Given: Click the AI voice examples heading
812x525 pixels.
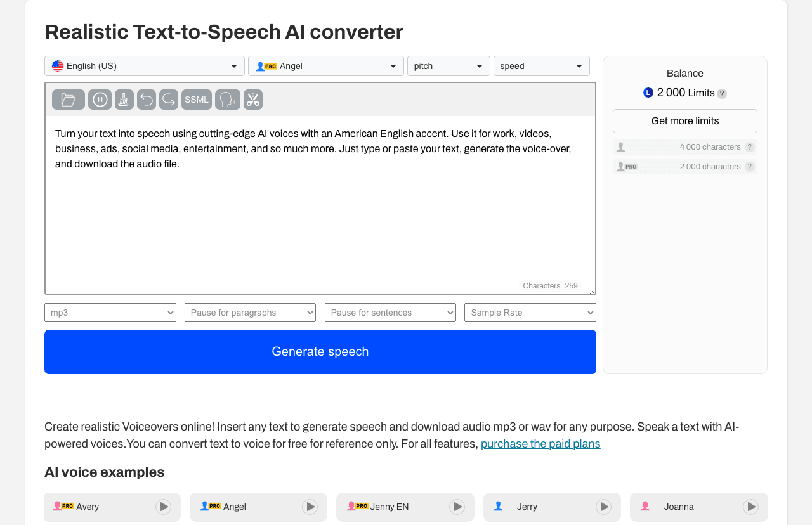Looking at the screenshot, I should click(x=105, y=472).
